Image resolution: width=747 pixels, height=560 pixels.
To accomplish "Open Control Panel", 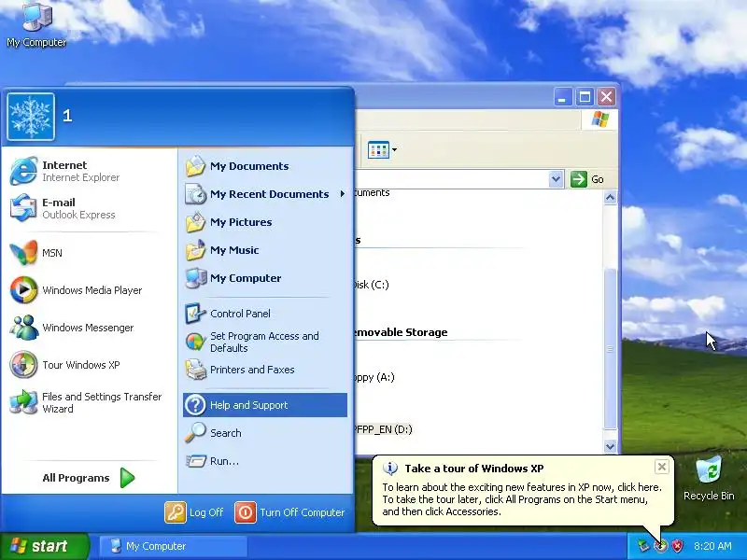I will click(265, 314).
